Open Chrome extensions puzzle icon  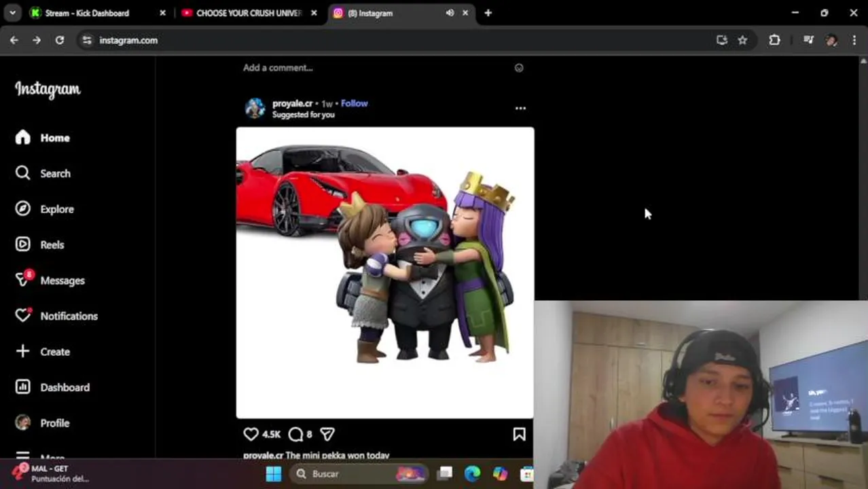pos(774,40)
